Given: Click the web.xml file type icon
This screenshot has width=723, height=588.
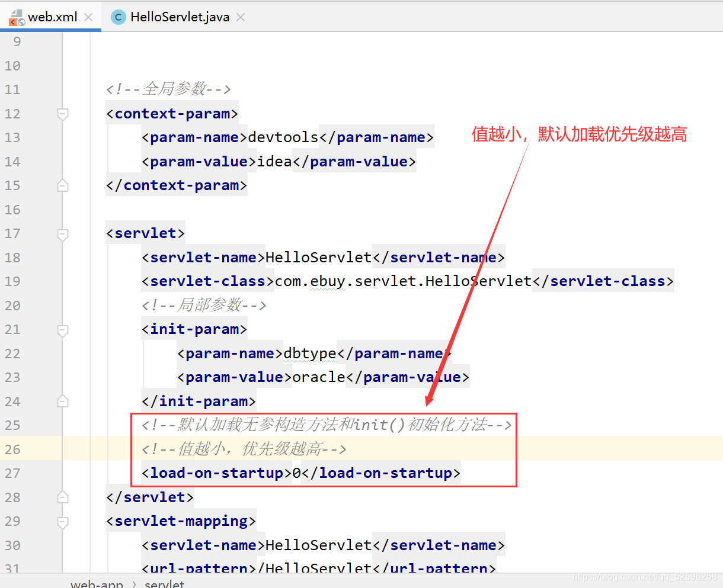Looking at the screenshot, I should (x=17, y=18).
